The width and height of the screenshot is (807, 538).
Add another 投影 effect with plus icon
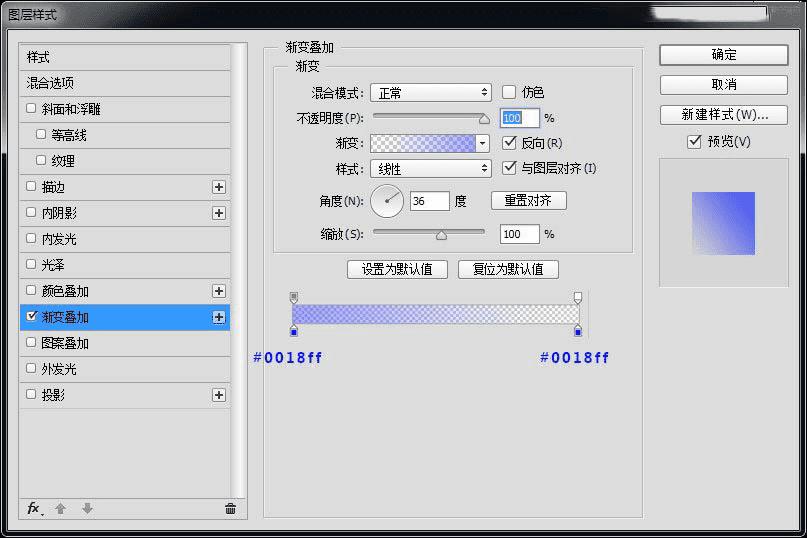pyautogui.click(x=219, y=395)
